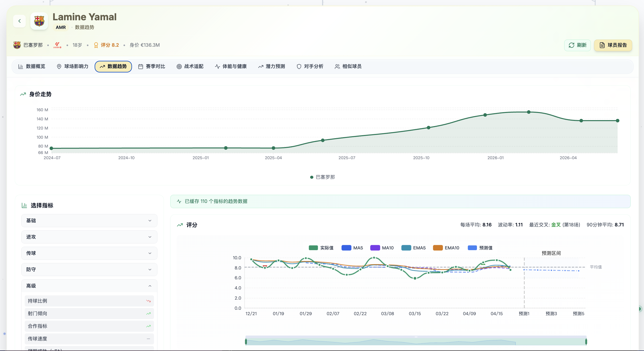Screen dimensions: 644x351
Task: Collapse the 高级 metric category
Action: click(x=89, y=286)
